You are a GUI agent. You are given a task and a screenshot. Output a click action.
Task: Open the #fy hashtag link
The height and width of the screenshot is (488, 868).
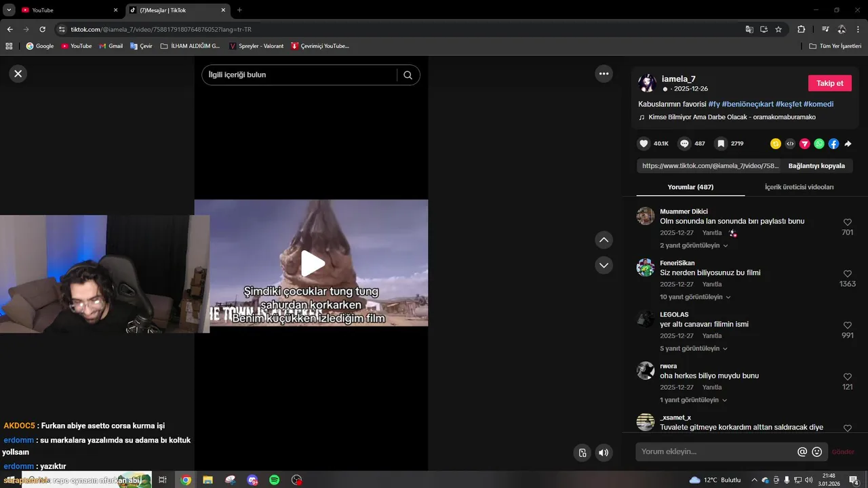(714, 104)
